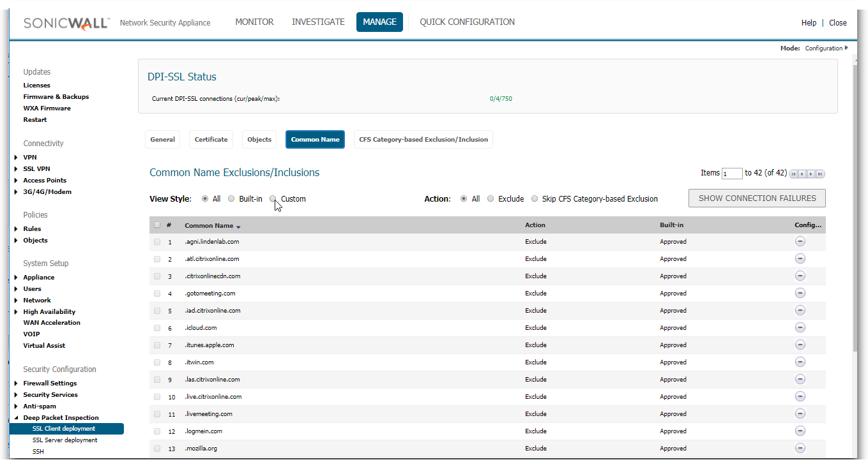Open the SSH sidebar item
868x469 pixels.
point(38,451)
